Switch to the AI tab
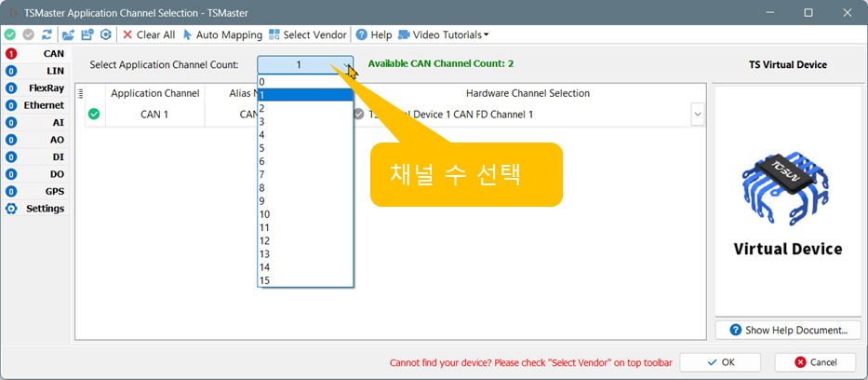 35,122
